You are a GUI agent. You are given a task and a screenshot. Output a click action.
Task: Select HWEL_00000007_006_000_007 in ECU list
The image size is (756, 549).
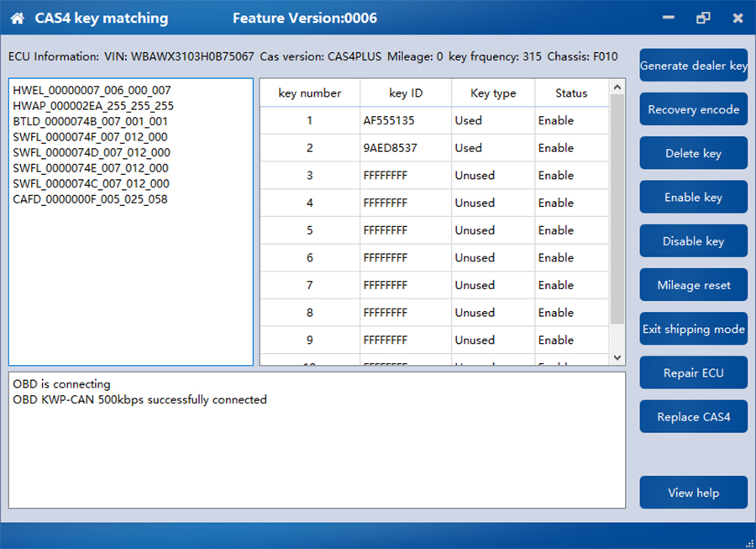[92, 90]
